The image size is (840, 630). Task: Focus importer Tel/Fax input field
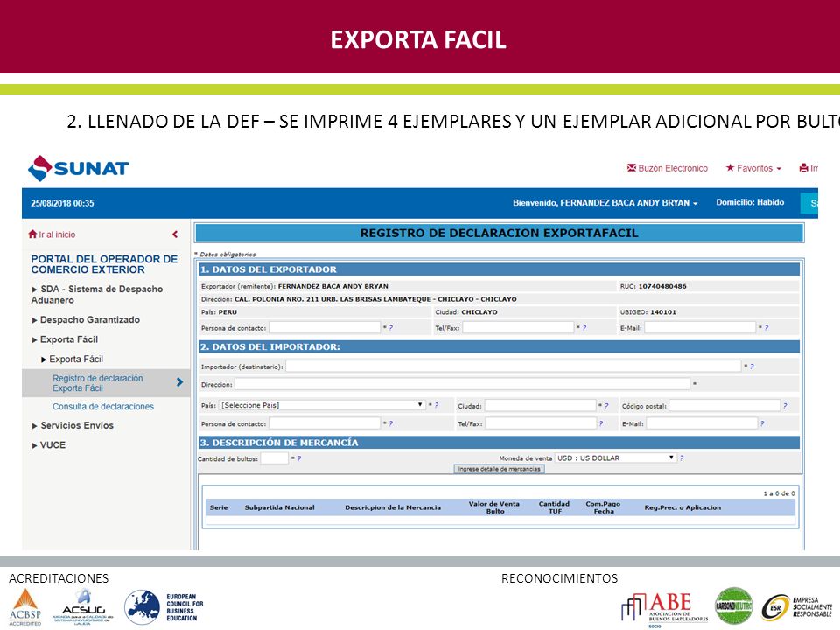tap(541, 423)
